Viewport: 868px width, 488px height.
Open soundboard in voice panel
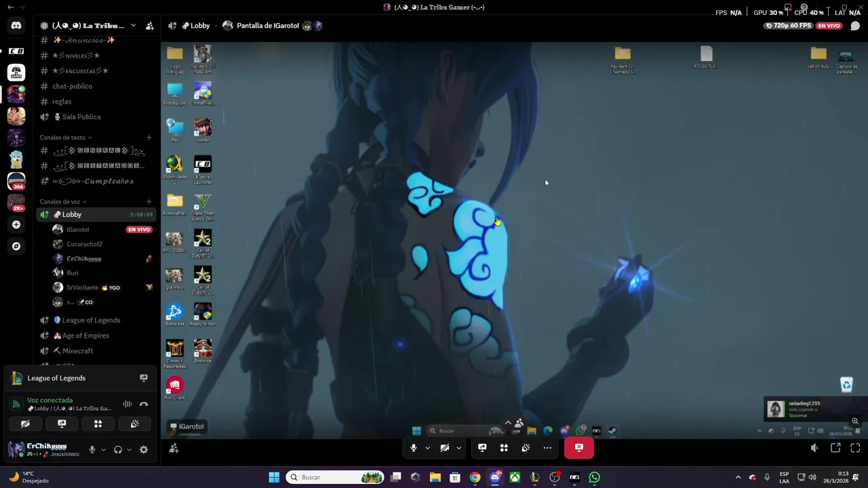134,424
